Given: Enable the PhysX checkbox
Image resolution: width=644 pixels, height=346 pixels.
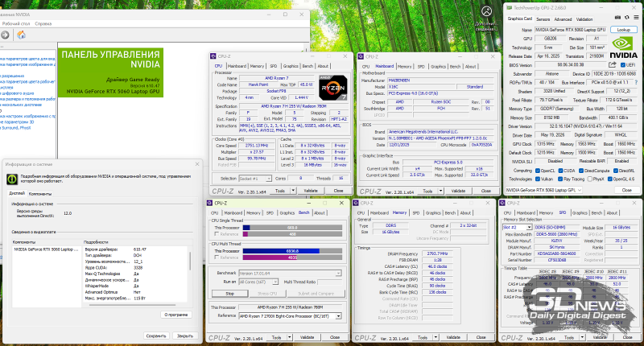Looking at the screenshot, I should 590,179.
